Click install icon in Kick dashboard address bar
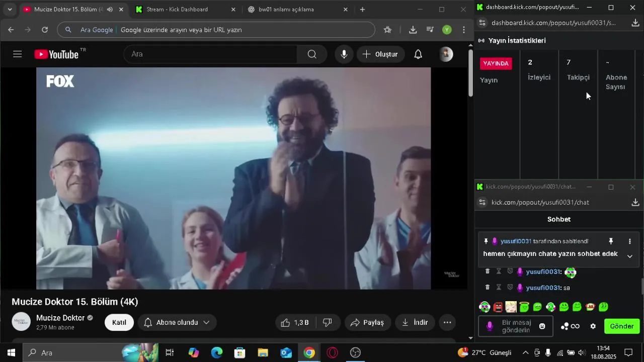The image size is (644, 362). pyautogui.click(x=635, y=23)
